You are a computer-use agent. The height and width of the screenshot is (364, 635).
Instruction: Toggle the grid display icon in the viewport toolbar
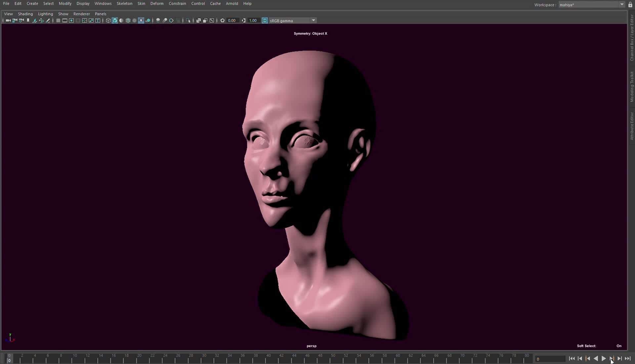[58, 20]
